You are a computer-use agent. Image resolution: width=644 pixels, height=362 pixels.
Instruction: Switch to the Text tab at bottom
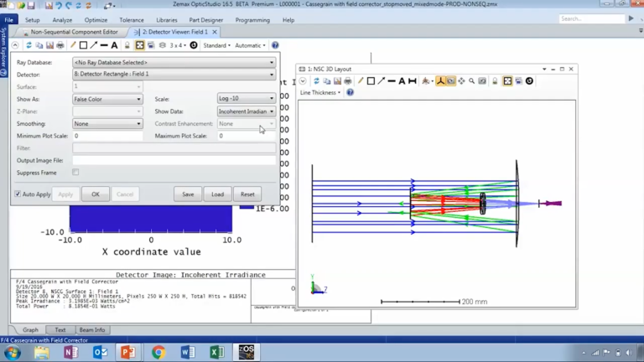[60, 329]
